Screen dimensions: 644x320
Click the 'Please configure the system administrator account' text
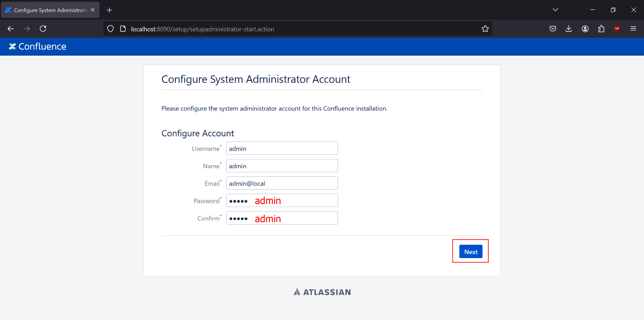pos(274,108)
